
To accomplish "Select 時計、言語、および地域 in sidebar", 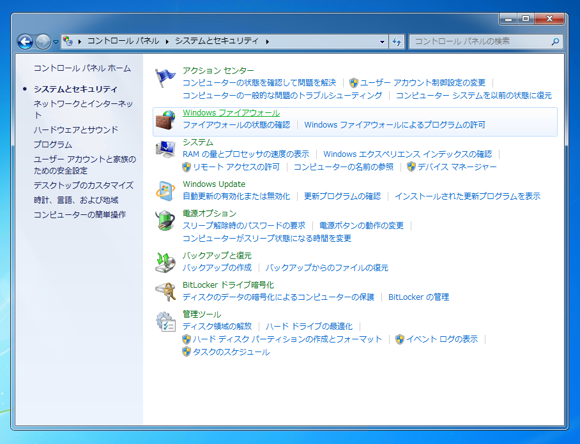I will point(76,200).
